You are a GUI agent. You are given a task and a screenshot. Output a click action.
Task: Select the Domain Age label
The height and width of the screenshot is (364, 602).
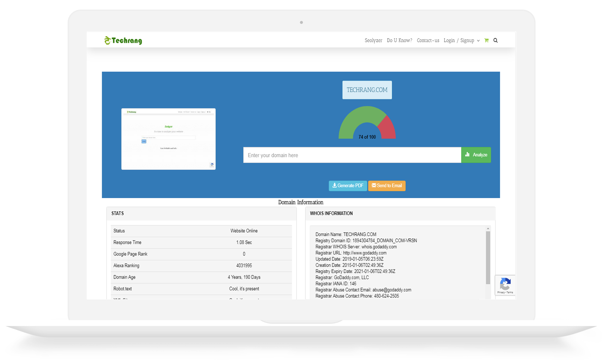point(124,277)
